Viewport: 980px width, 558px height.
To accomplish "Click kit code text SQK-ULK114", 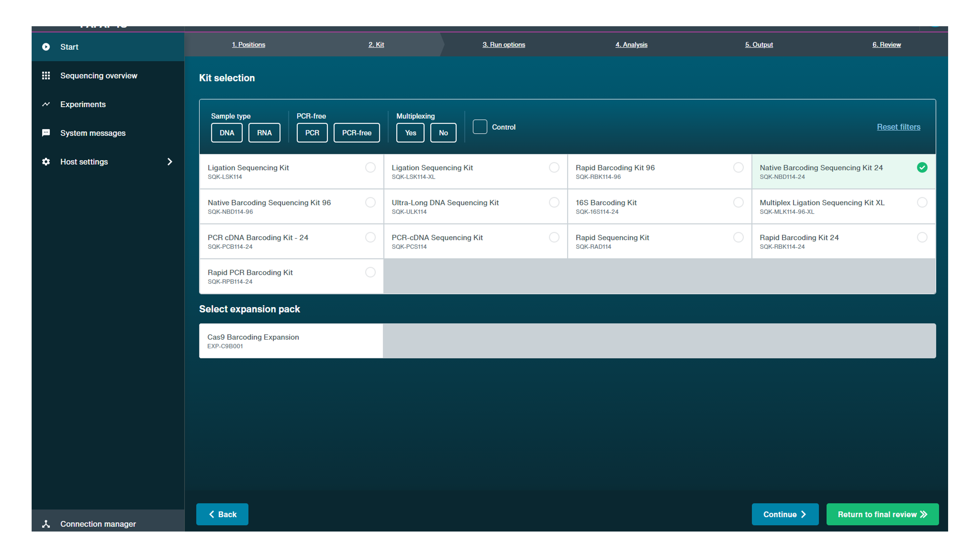I will tap(409, 212).
